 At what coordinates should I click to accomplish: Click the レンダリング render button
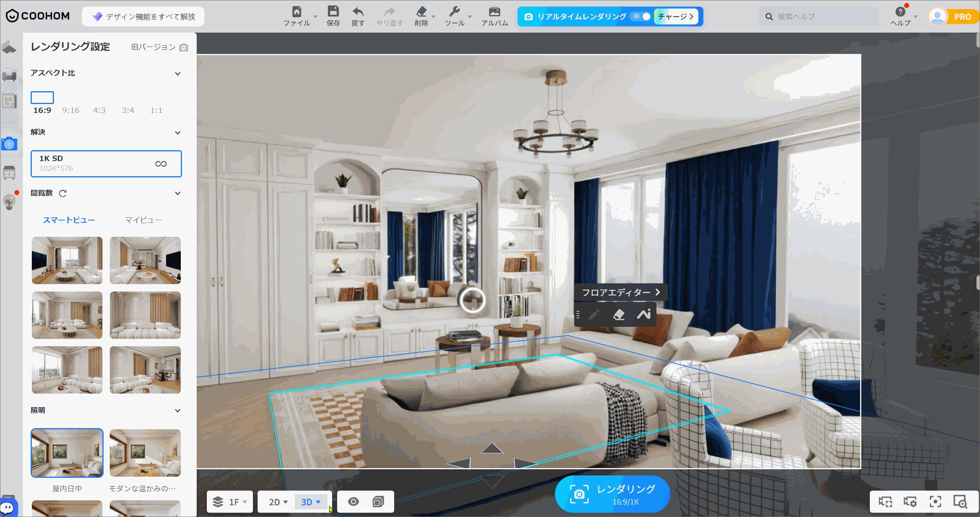coord(613,494)
